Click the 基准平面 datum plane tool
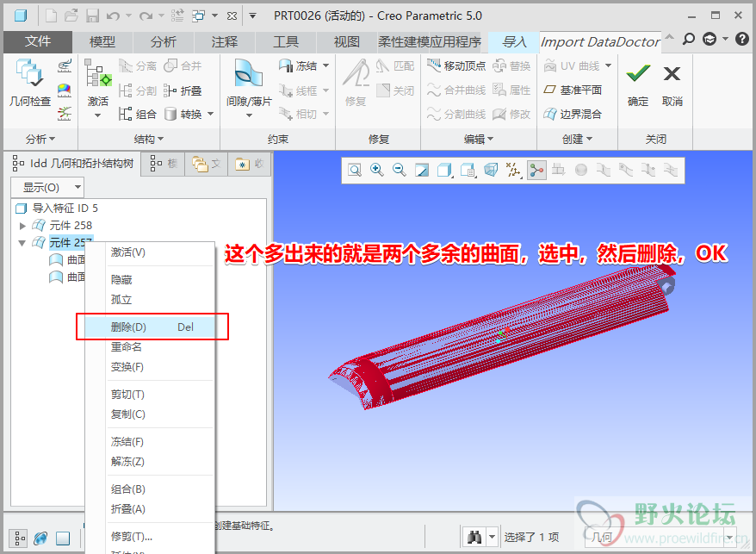 coord(573,90)
